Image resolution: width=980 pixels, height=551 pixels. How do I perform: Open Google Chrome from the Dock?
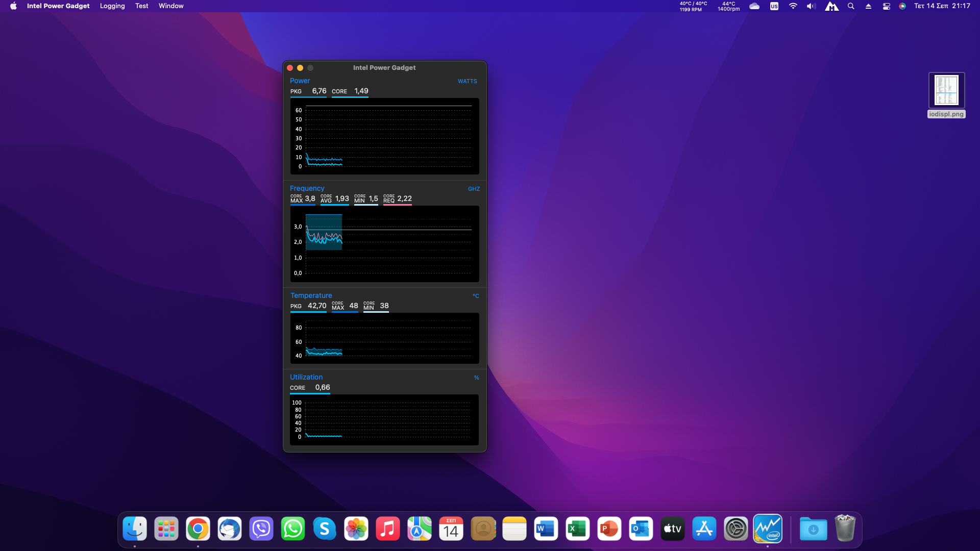pos(198,529)
